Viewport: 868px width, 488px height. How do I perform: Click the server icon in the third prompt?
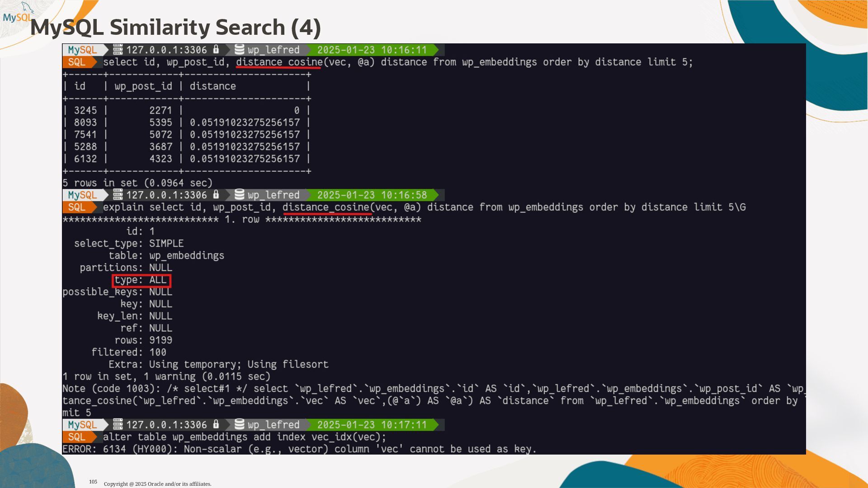click(x=118, y=424)
